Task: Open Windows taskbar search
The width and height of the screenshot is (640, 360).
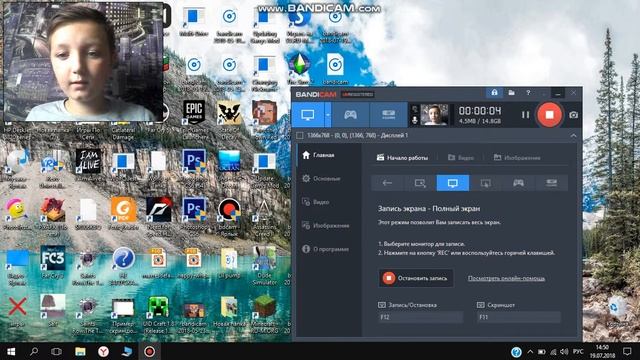Action: [x=34, y=351]
